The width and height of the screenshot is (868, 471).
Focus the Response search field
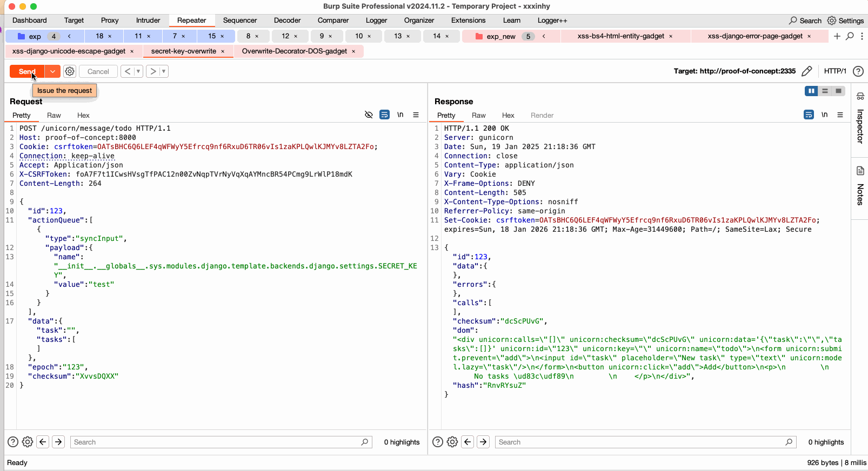click(x=646, y=442)
